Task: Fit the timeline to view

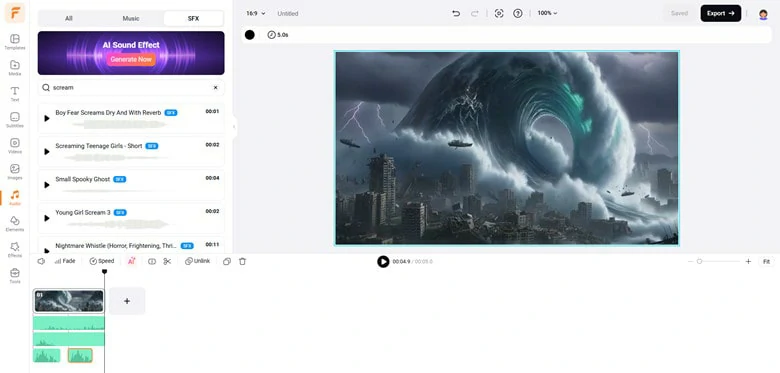Action: point(767,262)
